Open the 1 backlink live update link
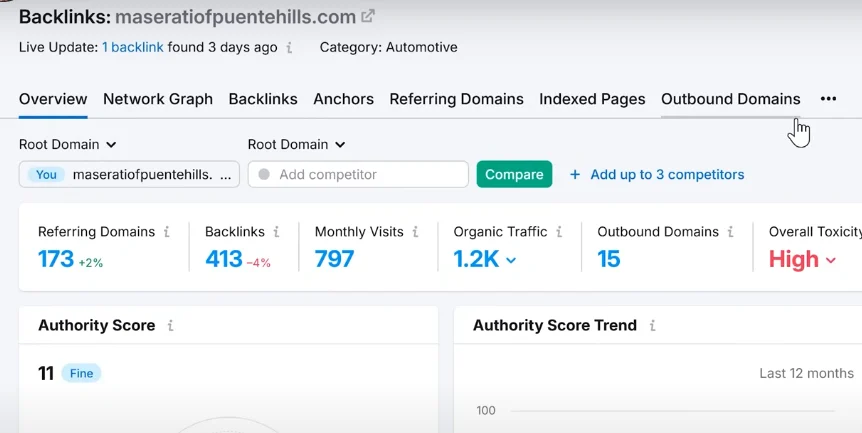Viewport: 862px width, 433px height. 132,47
